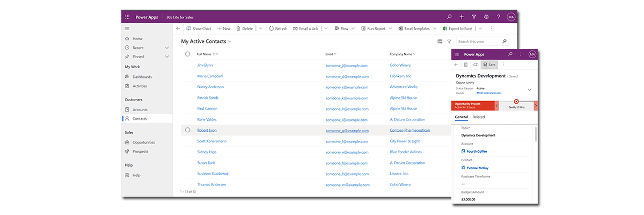
Task: Click Export to Excel
Action: click(x=457, y=28)
